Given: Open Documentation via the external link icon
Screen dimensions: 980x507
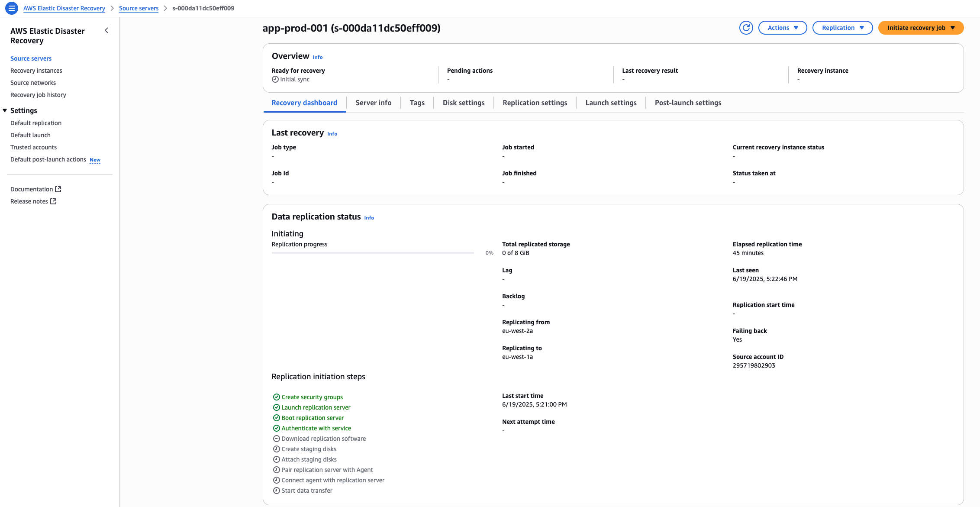Looking at the screenshot, I should click(58, 189).
